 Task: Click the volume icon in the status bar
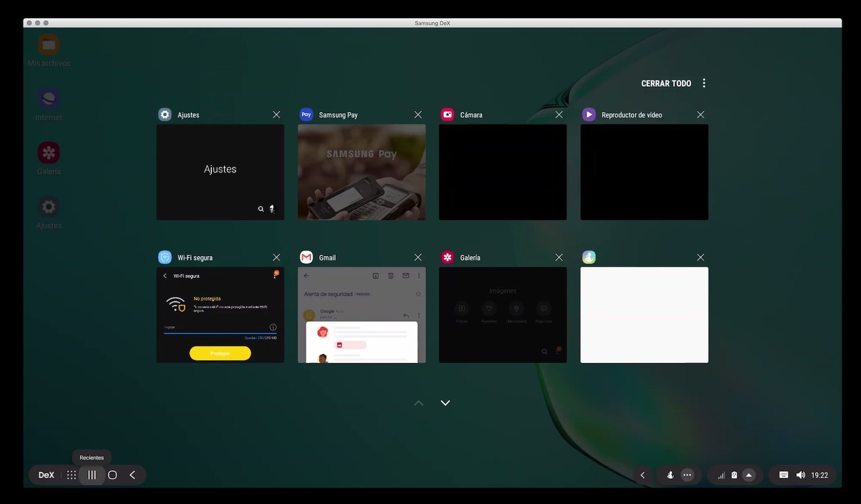click(800, 474)
